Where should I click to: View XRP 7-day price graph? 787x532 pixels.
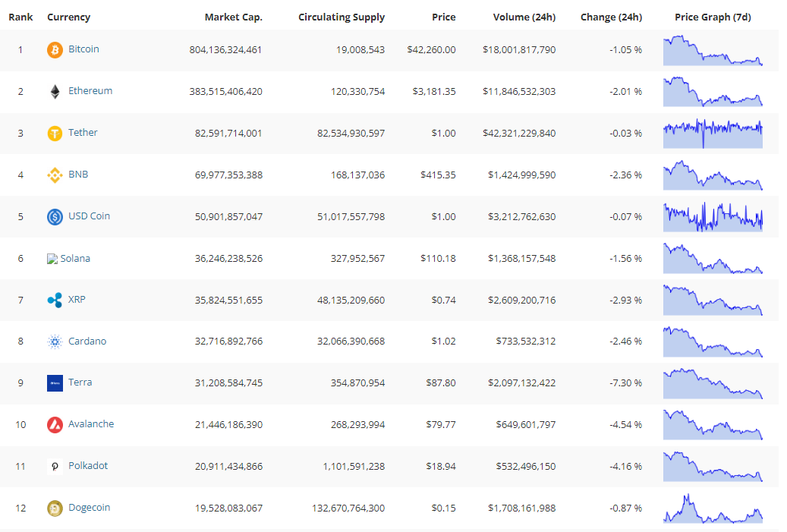(x=713, y=300)
